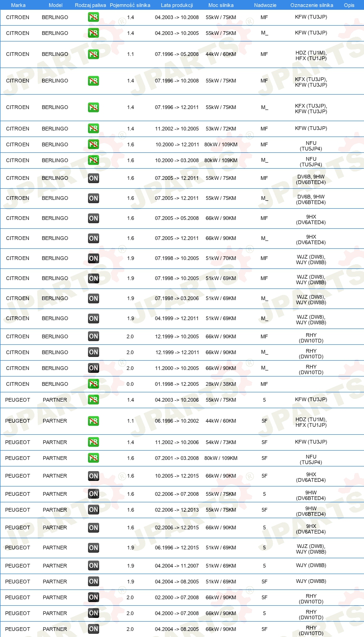Select the power value 28kW / 38KM
The image size is (364, 637).
coord(221,384)
